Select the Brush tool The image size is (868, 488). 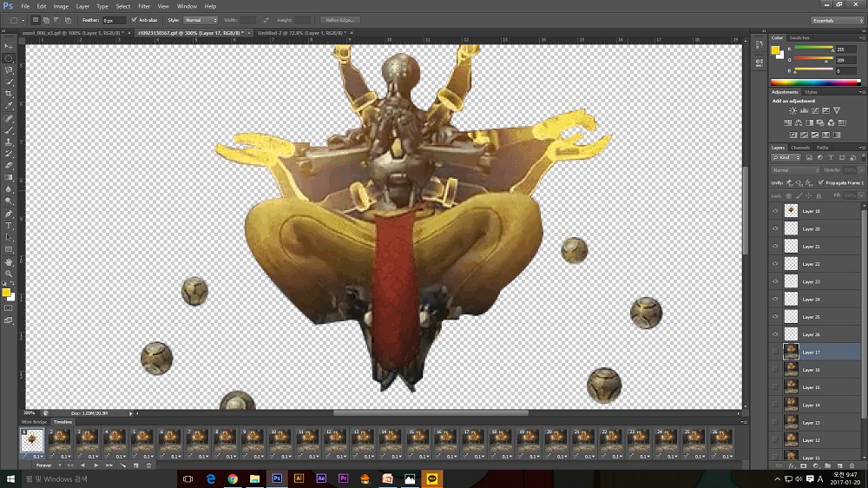9,130
